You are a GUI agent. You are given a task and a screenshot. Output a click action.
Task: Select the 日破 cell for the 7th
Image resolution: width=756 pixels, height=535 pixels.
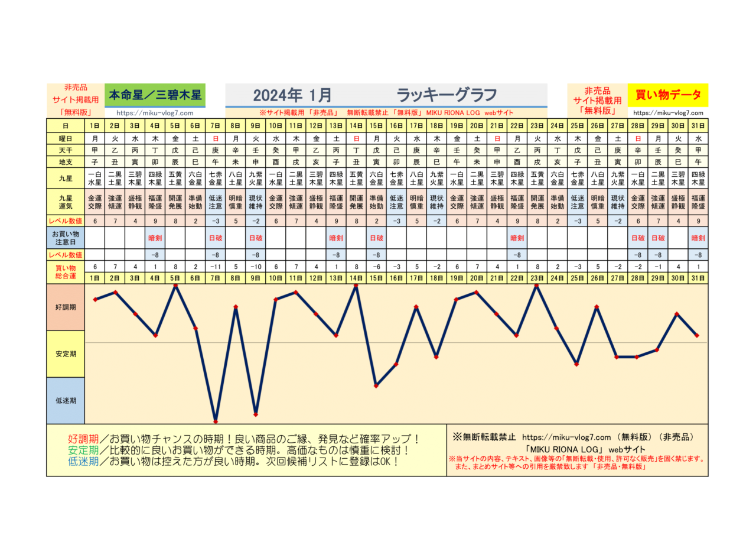(216, 238)
